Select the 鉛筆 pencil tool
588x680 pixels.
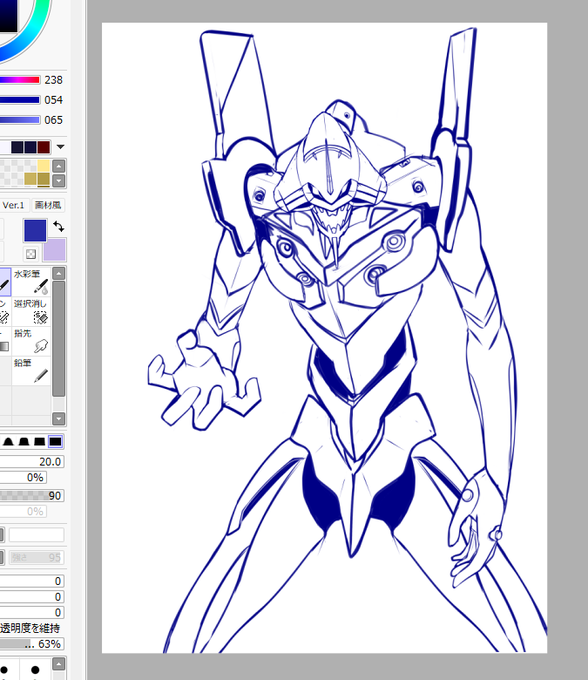[31, 370]
